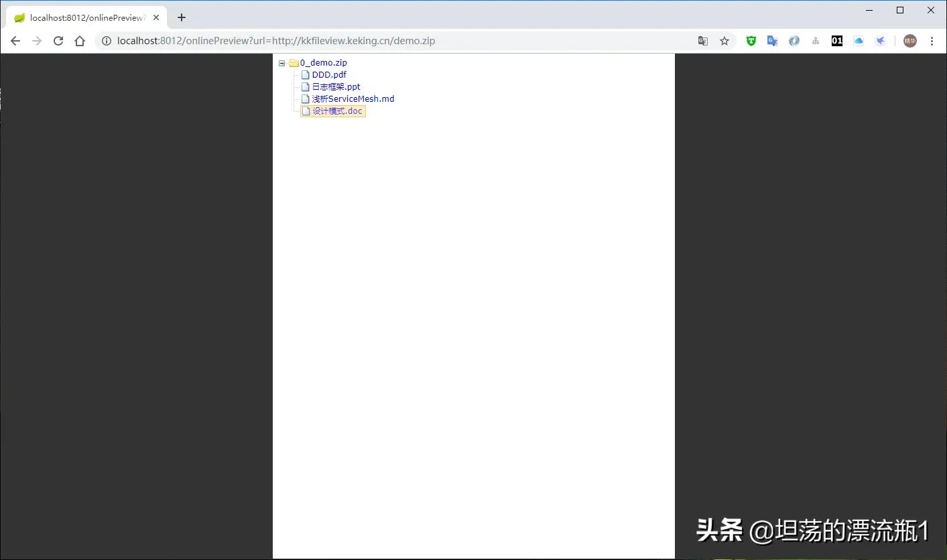The width and height of the screenshot is (947, 560).
Task: Switch to the localhost:8012/onlinePreview tab
Action: (x=84, y=17)
